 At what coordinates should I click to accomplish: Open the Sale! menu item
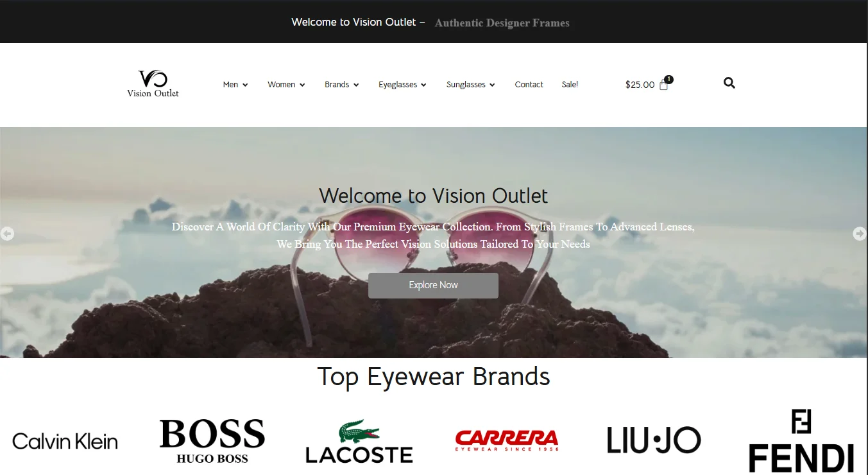pyautogui.click(x=570, y=85)
